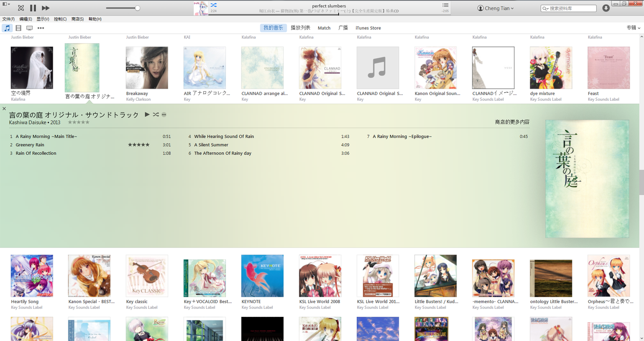Open the Little Busters! / Kud album
The width and height of the screenshot is (644, 341).
point(436,276)
